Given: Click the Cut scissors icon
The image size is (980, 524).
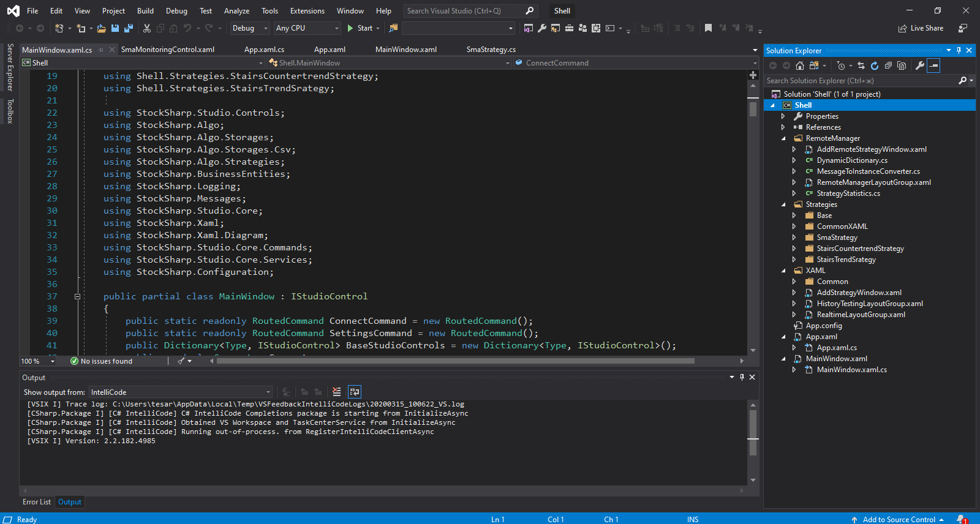Looking at the screenshot, I should [147, 28].
